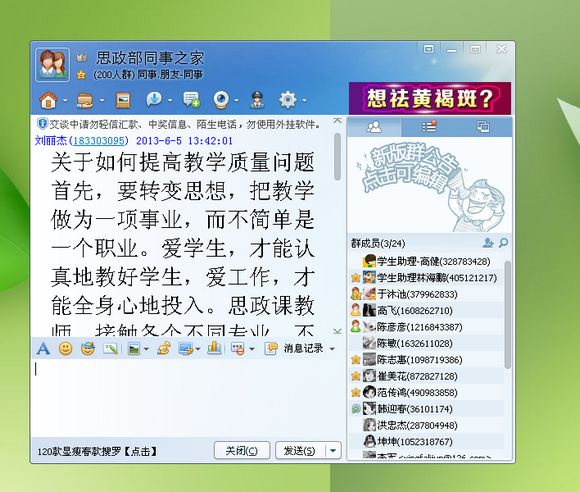Open the group photo album icon
This screenshot has height=492, width=580.
coord(123,100)
